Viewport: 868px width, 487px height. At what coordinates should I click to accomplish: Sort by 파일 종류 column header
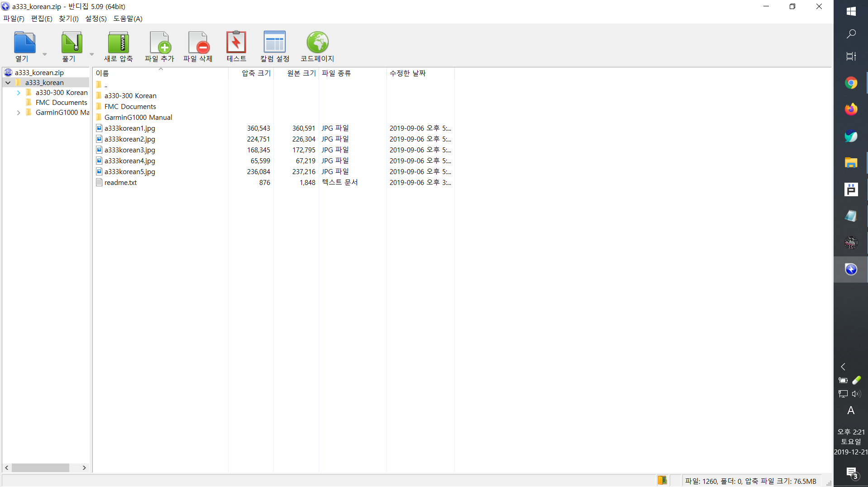click(353, 73)
